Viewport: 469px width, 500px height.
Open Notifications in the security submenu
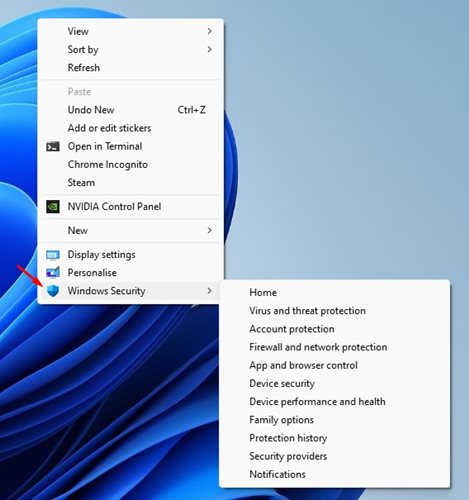tap(334, 474)
